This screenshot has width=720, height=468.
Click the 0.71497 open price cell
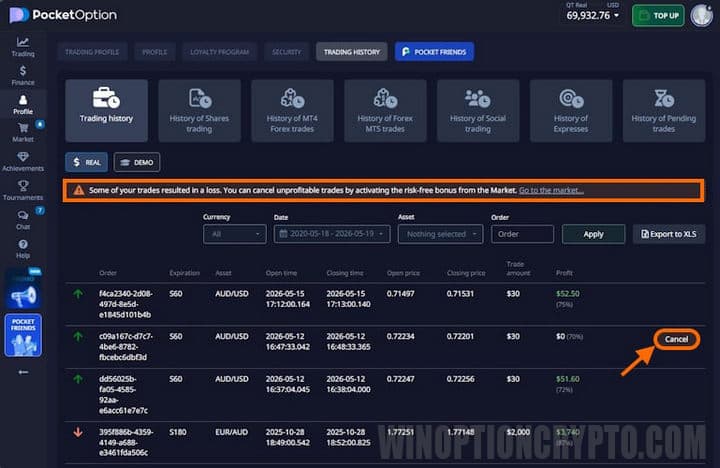400,294
